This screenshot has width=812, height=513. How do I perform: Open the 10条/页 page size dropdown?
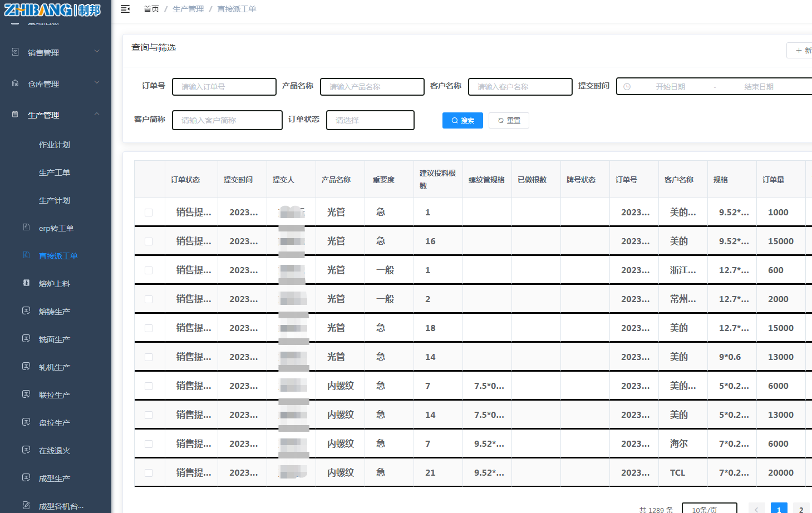710,509
